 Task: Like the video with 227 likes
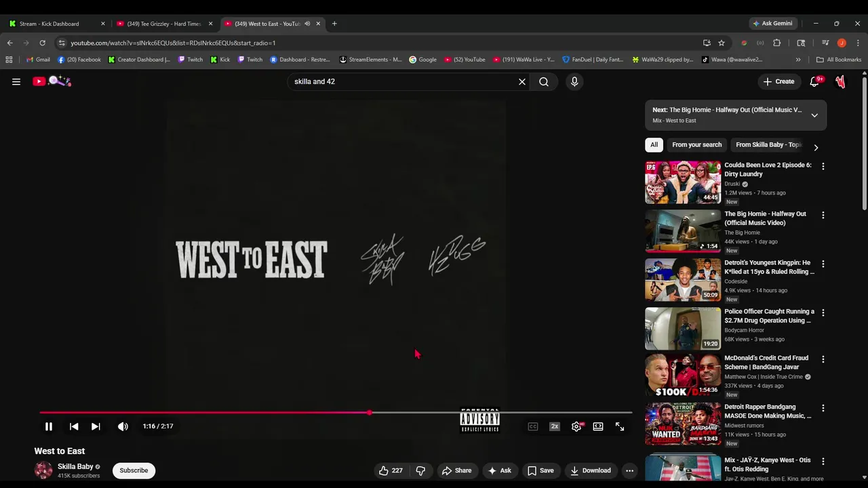coord(391,470)
